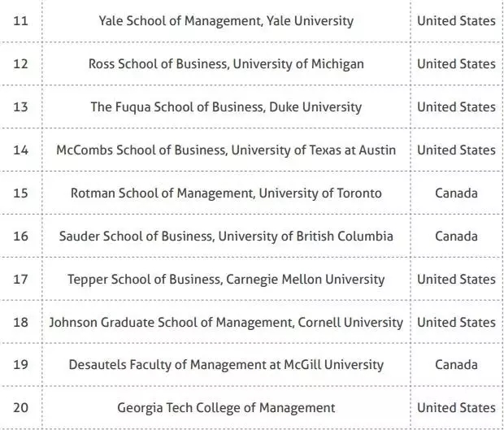Select Sauder School of Business entry

tap(226, 237)
